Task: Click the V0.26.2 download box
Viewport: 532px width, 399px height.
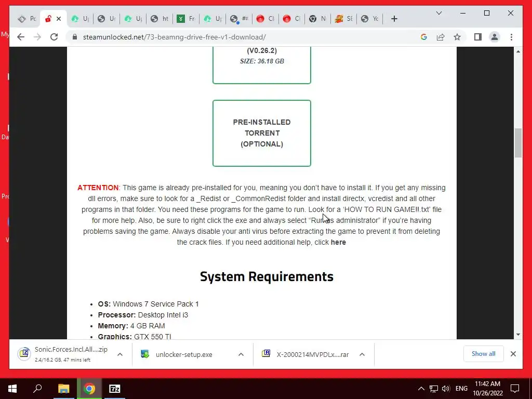Action: (262, 64)
